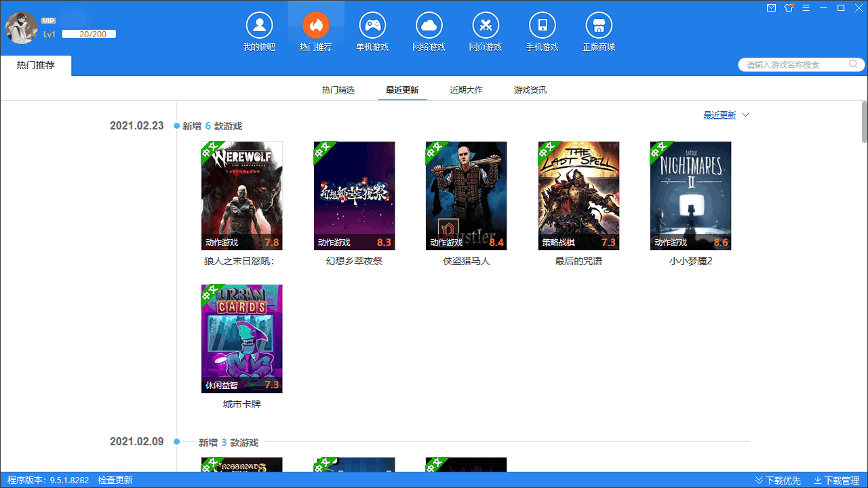Screen dimensions: 868x488
Task: Click the level experience bar 20/200
Action: click(89, 34)
